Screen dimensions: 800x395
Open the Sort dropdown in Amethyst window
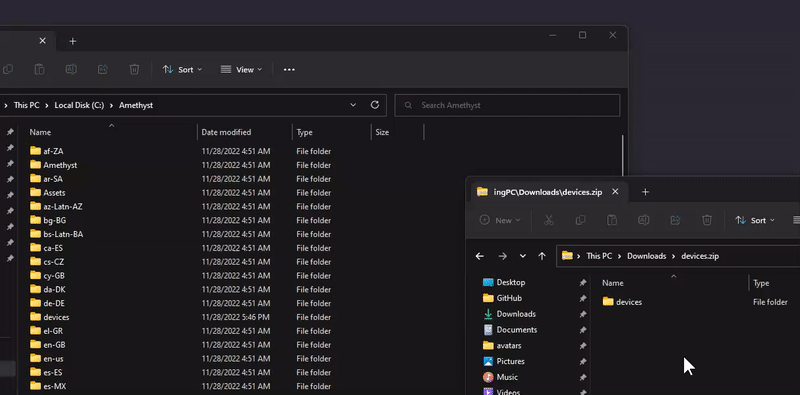pos(182,69)
